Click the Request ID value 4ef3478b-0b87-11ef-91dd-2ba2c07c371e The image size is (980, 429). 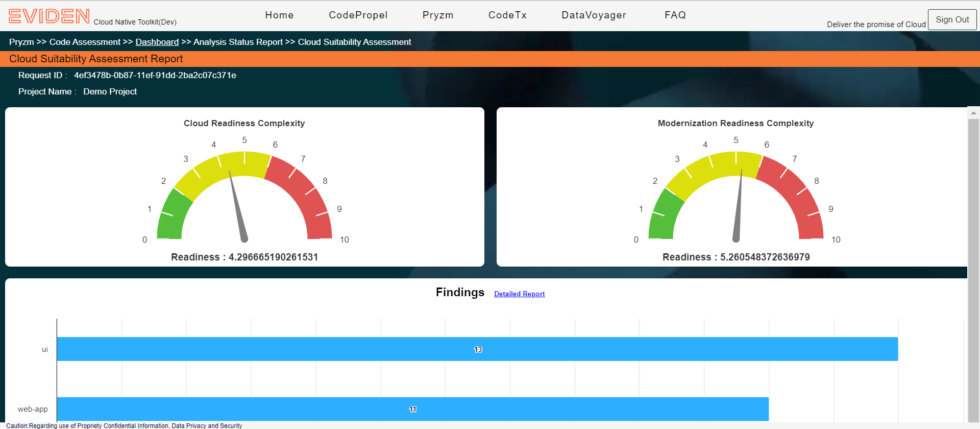point(155,75)
